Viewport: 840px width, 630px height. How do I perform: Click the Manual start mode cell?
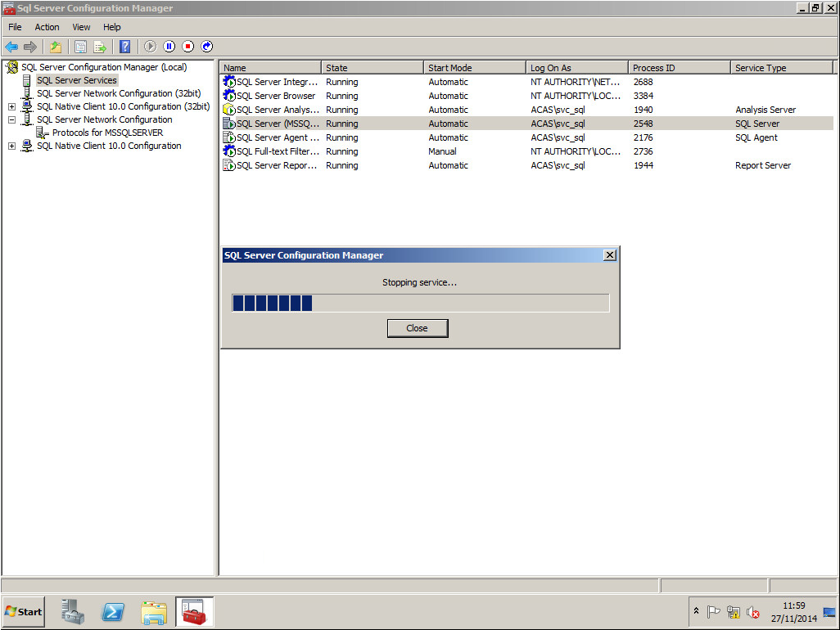tap(442, 151)
